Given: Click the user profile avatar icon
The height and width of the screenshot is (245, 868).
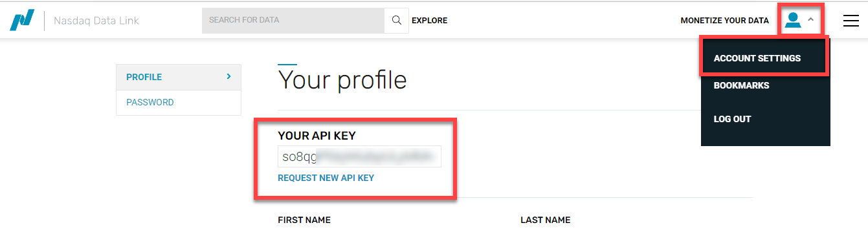Looking at the screenshot, I should [x=792, y=21].
